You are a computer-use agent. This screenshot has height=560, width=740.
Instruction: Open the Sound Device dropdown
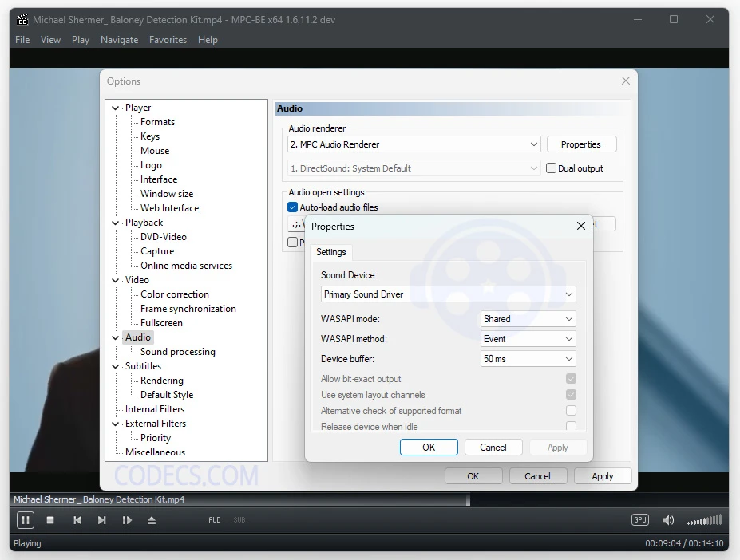tap(448, 294)
